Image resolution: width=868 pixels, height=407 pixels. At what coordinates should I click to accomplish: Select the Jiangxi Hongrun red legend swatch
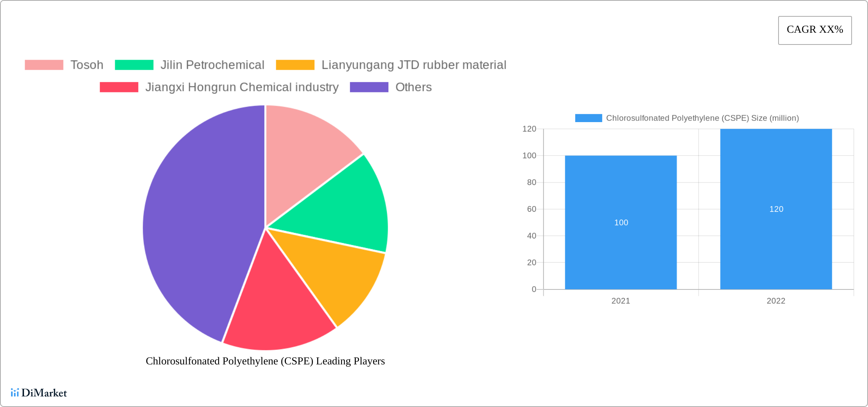pos(119,87)
